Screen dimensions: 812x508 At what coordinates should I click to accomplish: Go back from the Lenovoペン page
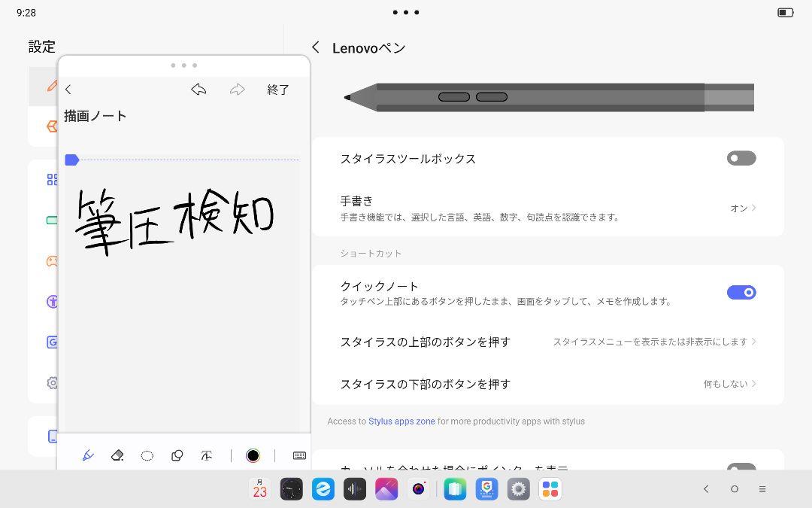315,47
